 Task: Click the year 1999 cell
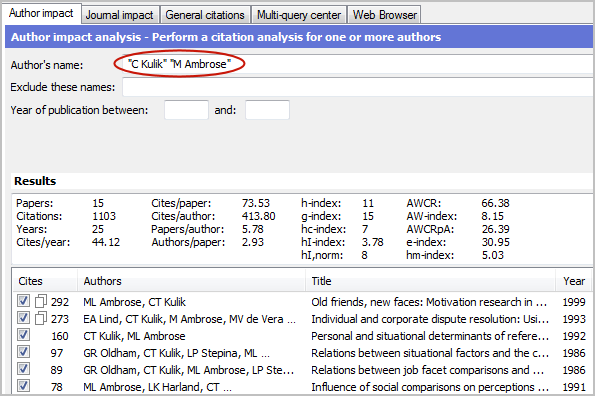coord(574,302)
